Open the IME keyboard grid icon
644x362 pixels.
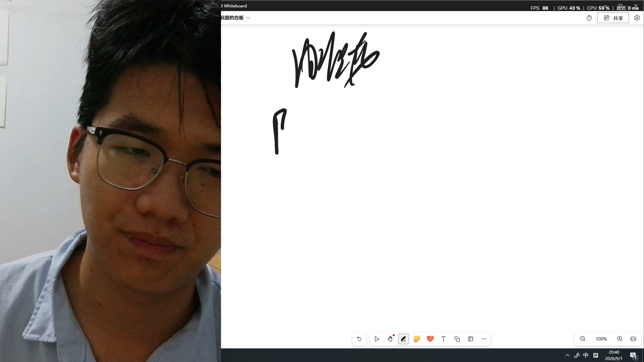pyautogui.click(x=596, y=355)
